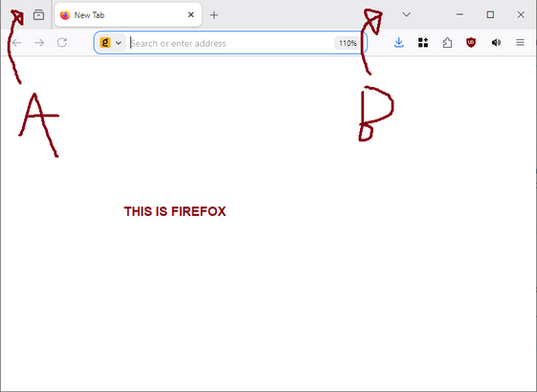Click the grid-plus toolbar icon

coord(423,43)
